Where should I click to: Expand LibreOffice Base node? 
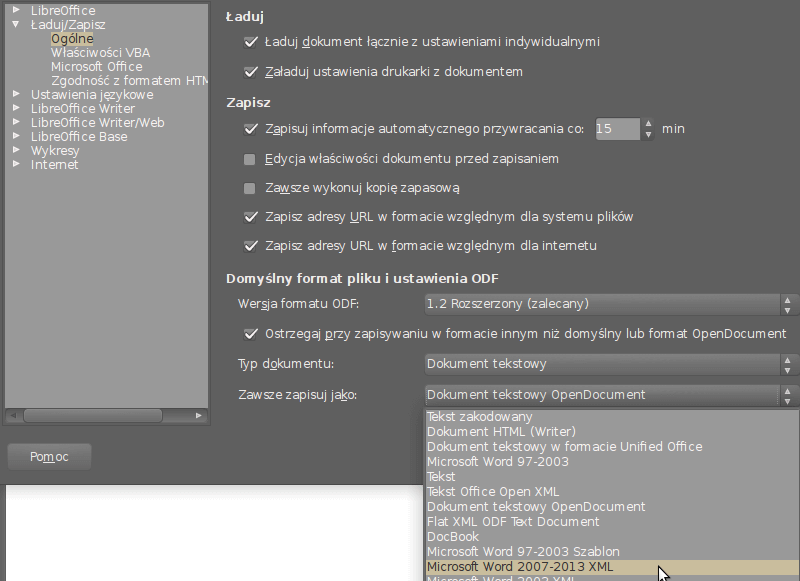pyautogui.click(x=16, y=136)
